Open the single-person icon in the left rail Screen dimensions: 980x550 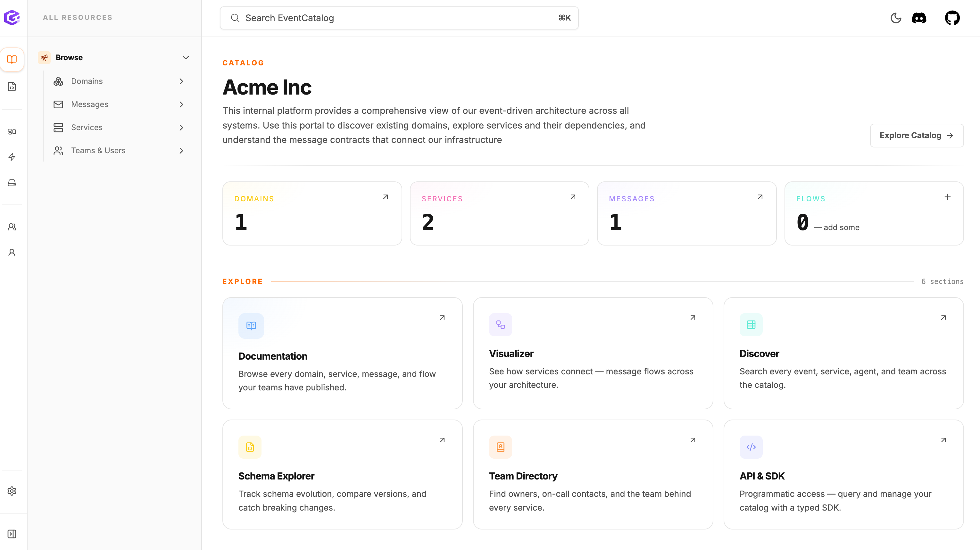pyautogui.click(x=12, y=253)
